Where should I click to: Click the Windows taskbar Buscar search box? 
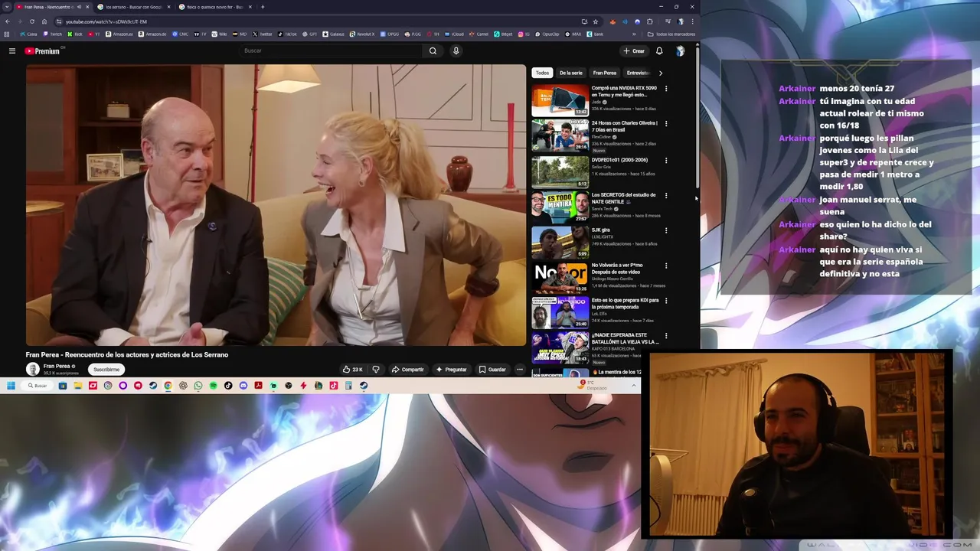click(38, 386)
